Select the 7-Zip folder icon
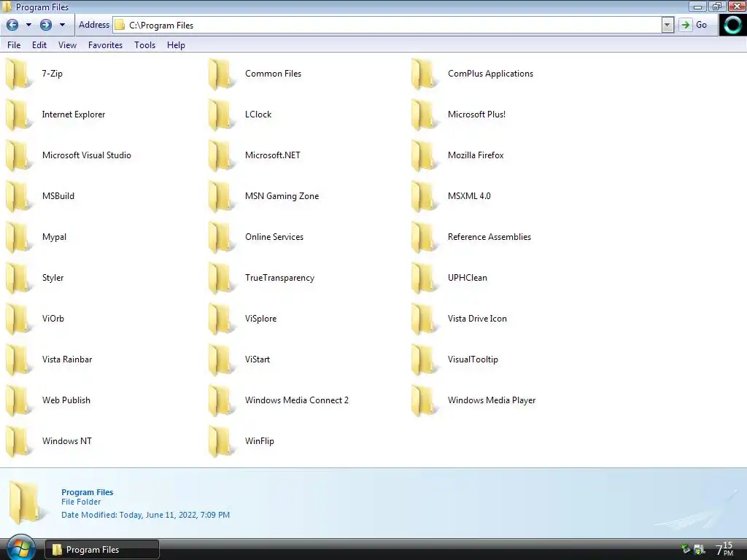The height and width of the screenshot is (560, 747). [18, 74]
